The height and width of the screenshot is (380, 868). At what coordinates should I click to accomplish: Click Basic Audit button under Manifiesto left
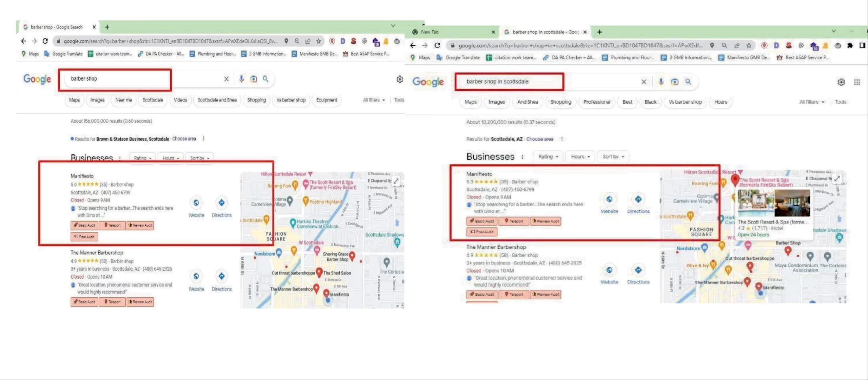coord(84,225)
